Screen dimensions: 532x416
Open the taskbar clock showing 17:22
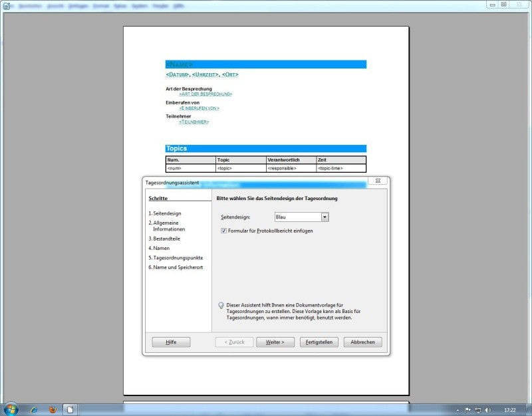(x=509, y=410)
